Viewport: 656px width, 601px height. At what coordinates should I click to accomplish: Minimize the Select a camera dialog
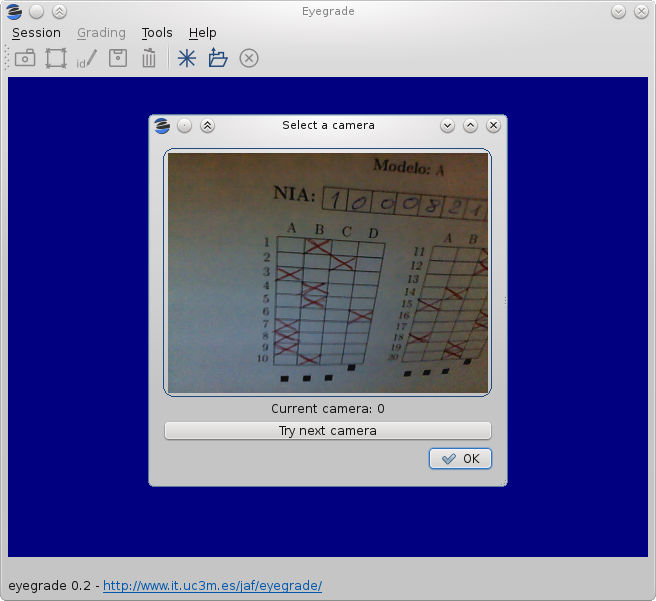[x=448, y=125]
